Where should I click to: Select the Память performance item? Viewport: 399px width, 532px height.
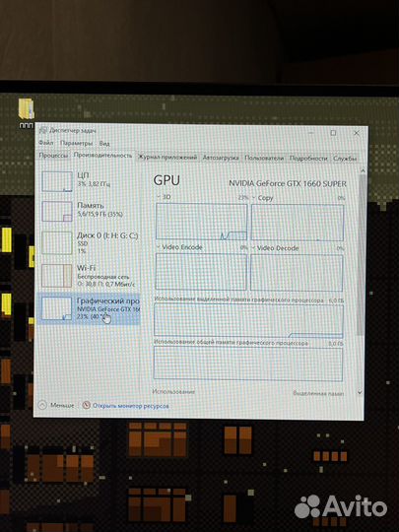pos(88,211)
